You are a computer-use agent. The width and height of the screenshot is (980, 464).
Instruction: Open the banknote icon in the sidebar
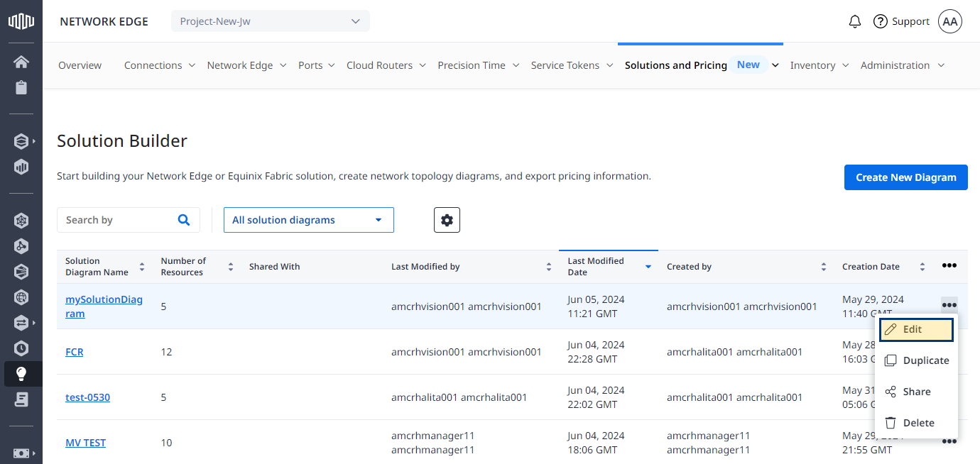(x=21, y=453)
